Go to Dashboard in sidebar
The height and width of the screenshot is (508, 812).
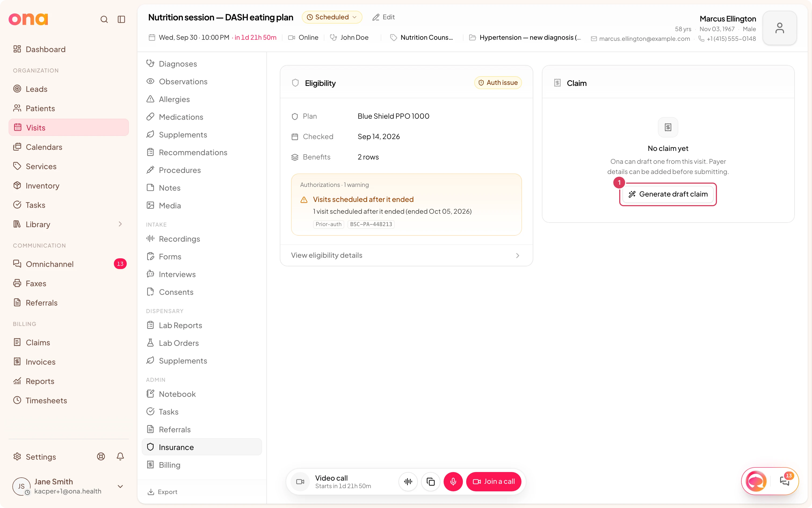click(68, 49)
